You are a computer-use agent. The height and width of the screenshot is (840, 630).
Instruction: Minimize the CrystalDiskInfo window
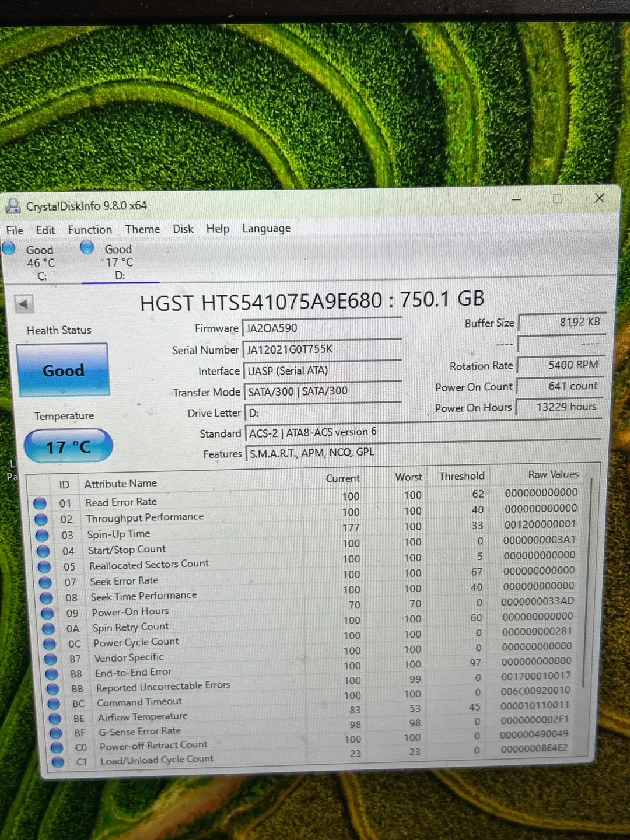click(516, 199)
